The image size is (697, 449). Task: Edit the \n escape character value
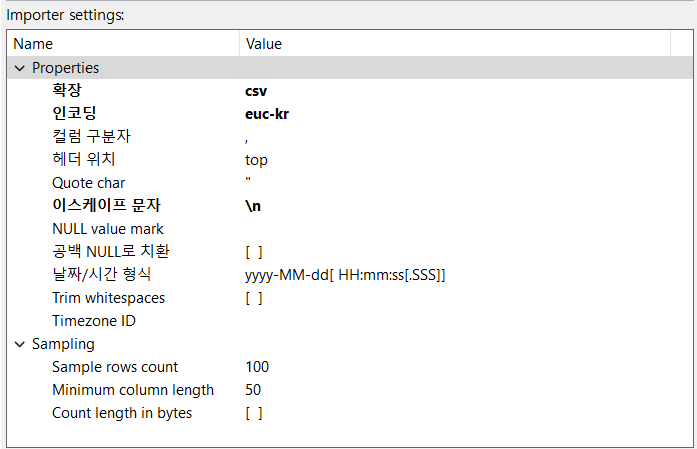point(253,206)
